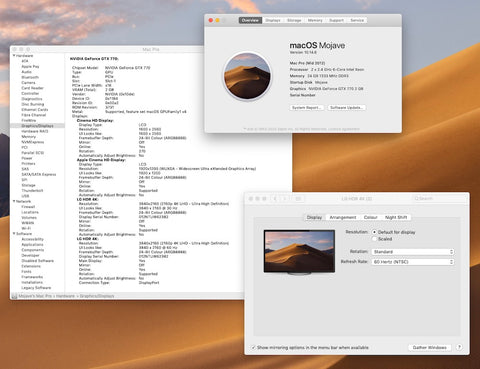Click the computer icon in System Report path bar
The width and height of the screenshot is (480, 369).
14,296
